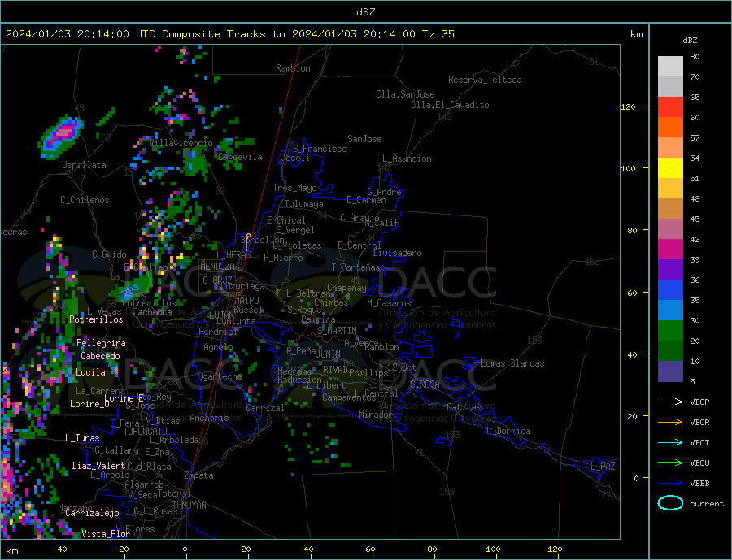Image resolution: width=732 pixels, height=560 pixels.
Task: Click the Uspallata place label
Action: (84, 165)
